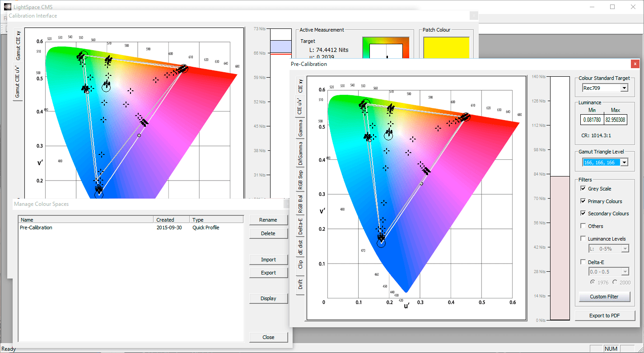Open the Gamma tab

(x=300, y=129)
